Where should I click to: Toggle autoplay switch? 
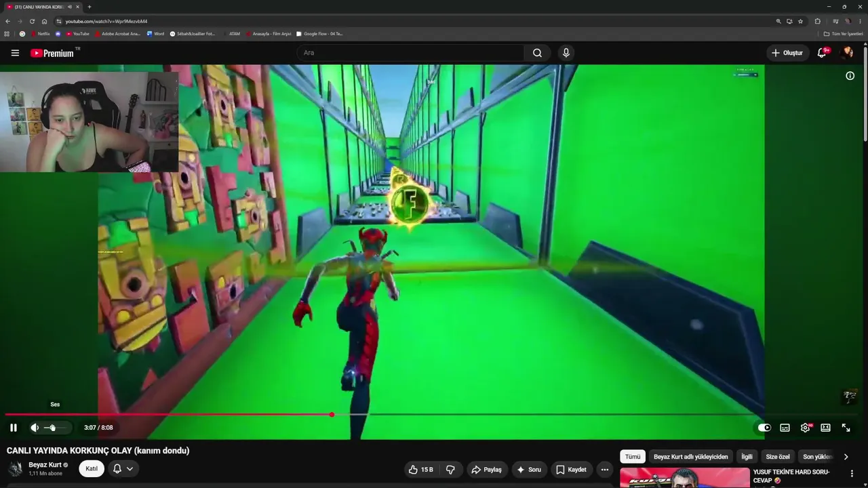(764, 428)
